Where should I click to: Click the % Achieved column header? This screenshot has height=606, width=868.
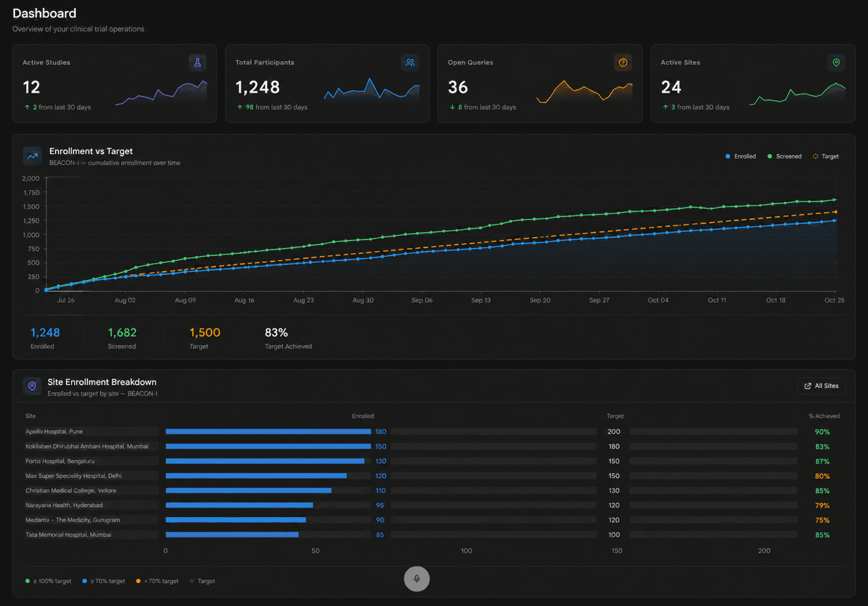[x=824, y=416]
